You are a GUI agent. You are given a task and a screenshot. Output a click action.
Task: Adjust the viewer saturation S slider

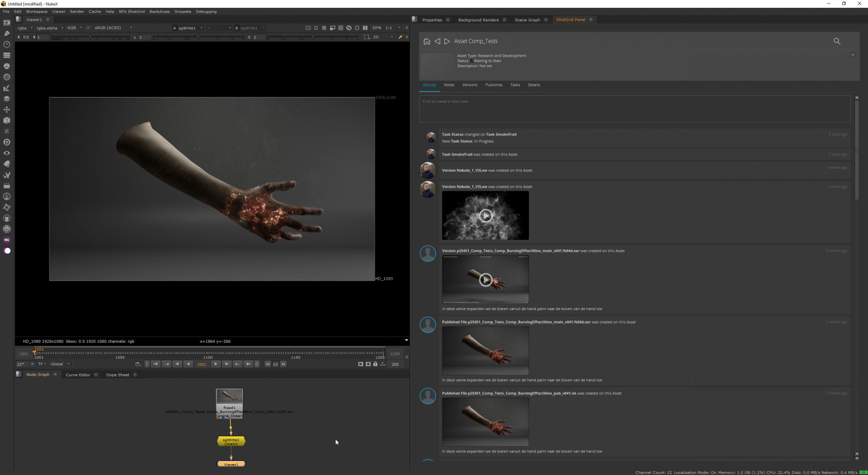tap(313, 37)
